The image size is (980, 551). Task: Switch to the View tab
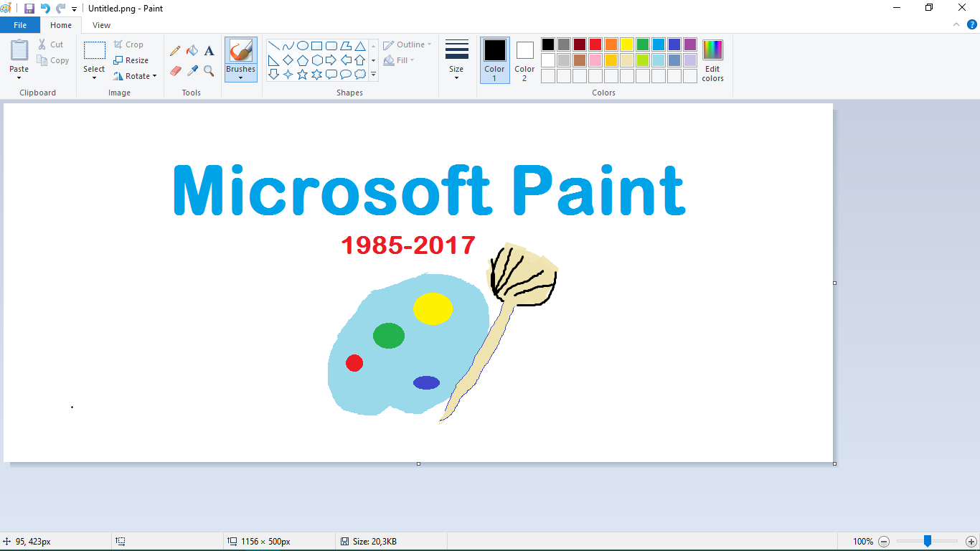tap(101, 24)
